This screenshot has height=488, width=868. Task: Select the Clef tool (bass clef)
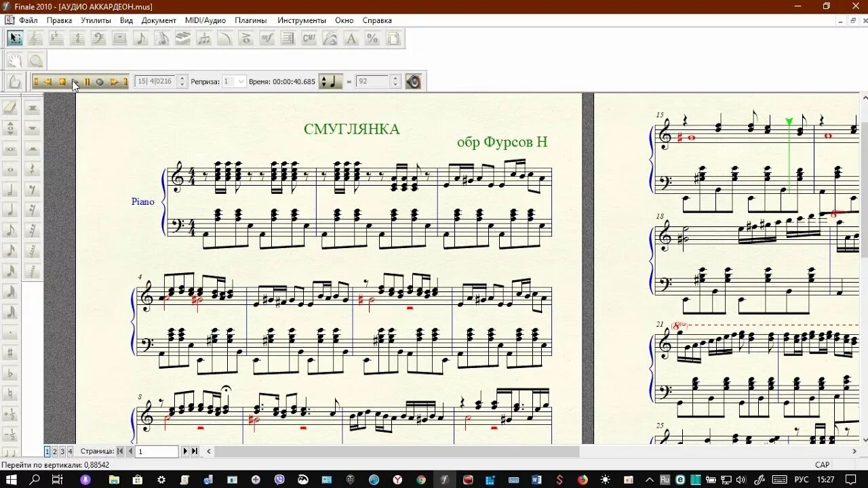pyautogui.click(x=98, y=39)
